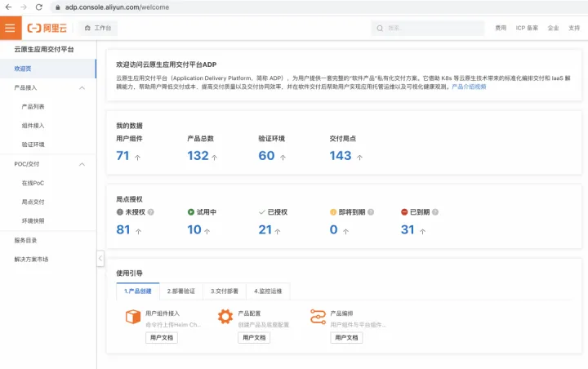Open 局点交付 in the sidebar
The image size is (588, 369).
33,202
